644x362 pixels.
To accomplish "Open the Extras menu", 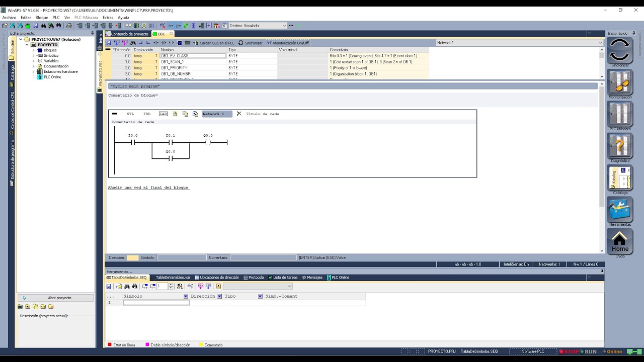I will pyautogui.click(x=108, y=18).
